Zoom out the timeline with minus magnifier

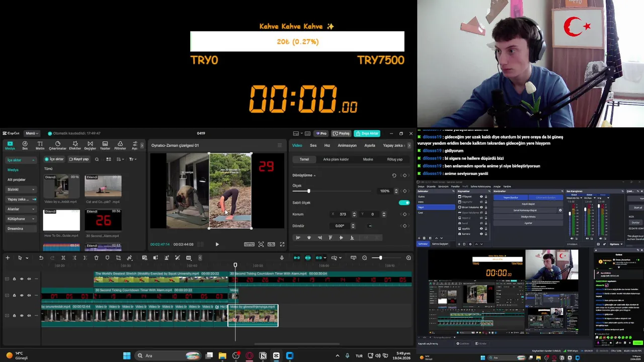click(365, 258)
